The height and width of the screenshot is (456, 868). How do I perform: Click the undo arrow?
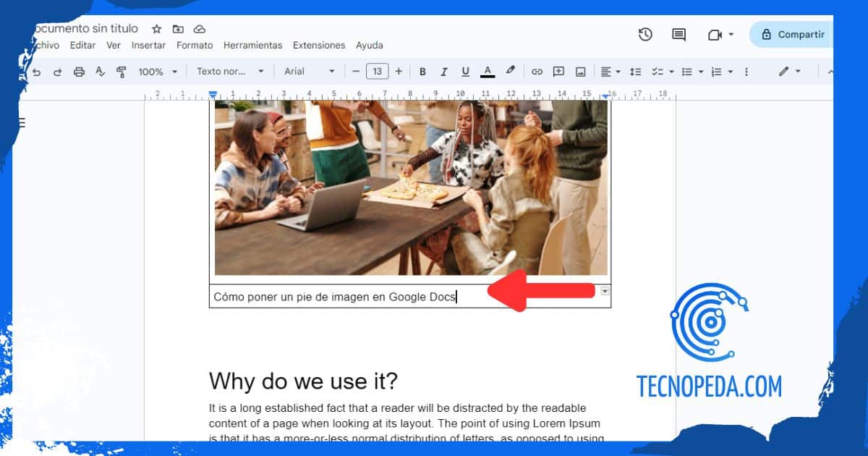click(37, 72)
